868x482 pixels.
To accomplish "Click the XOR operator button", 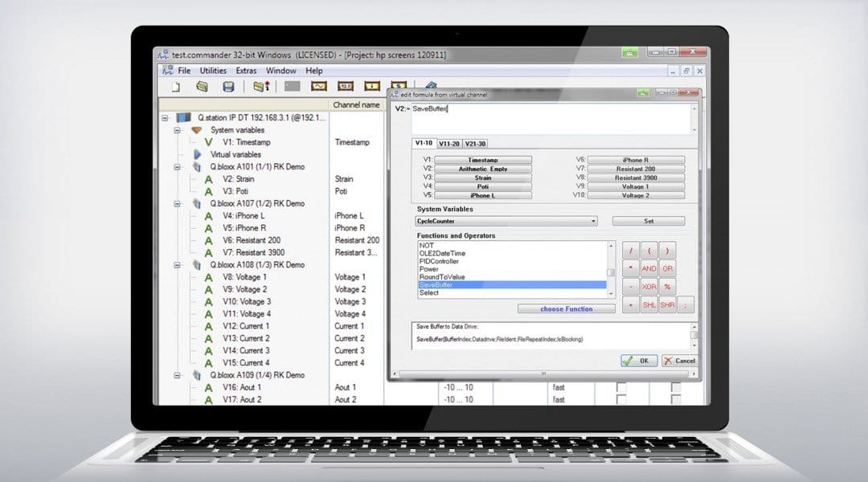I will coord(649,287).
